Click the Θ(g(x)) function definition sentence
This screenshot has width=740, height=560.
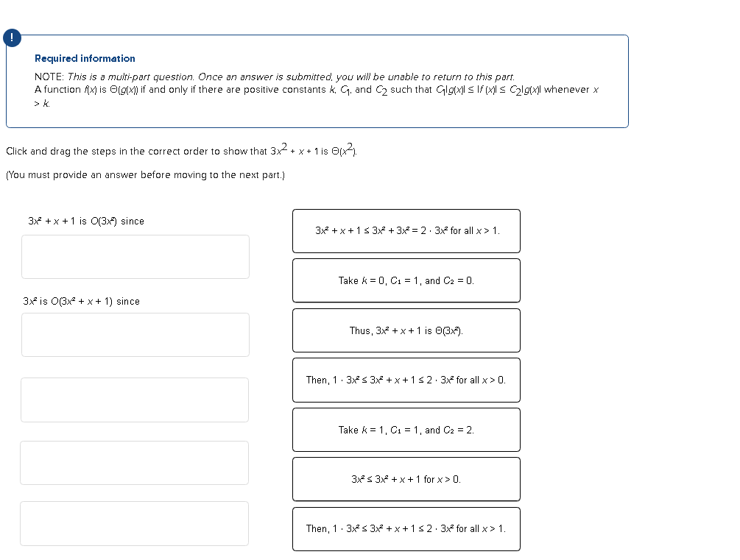point(317,90)
